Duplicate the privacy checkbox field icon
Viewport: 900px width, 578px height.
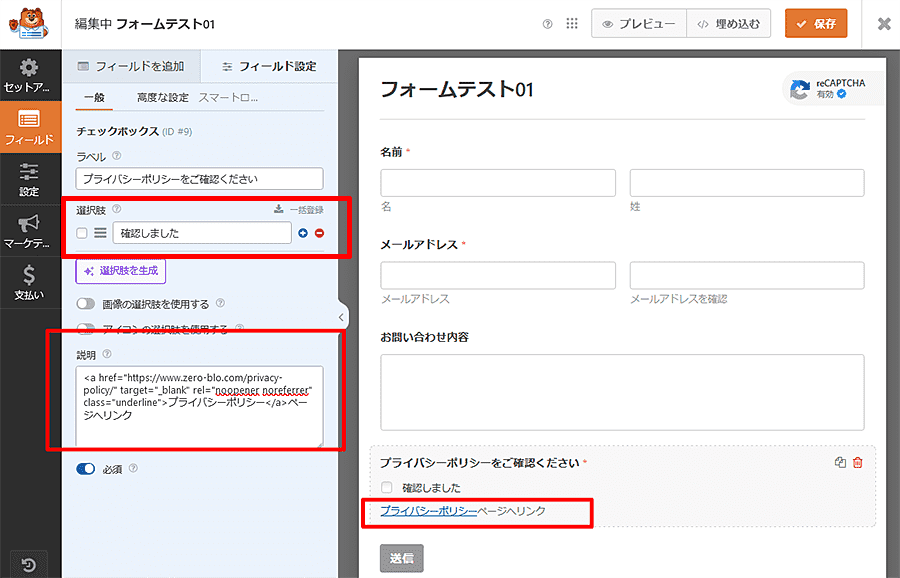[840, 463]
